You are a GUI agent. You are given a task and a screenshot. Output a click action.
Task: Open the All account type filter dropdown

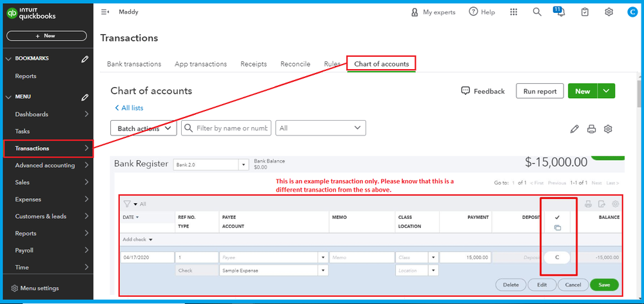[x=321, y=128]
